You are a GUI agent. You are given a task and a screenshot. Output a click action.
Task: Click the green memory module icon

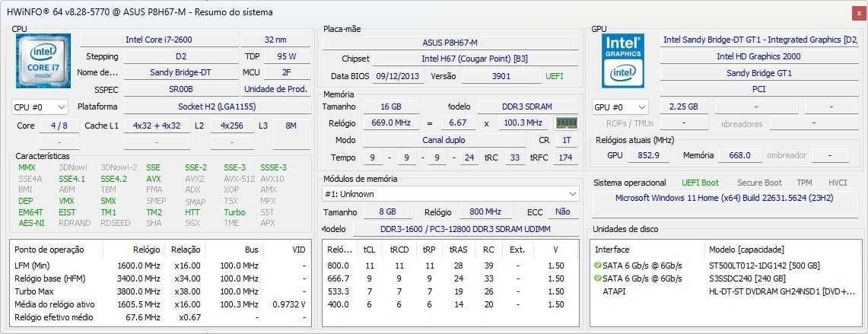pyautogui.click(x=566, y=123)
